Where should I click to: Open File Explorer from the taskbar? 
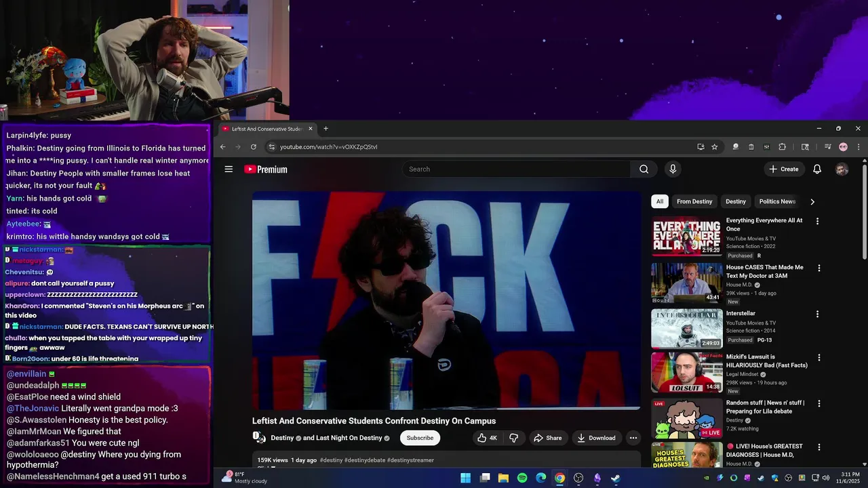click(x=503, y=478)
